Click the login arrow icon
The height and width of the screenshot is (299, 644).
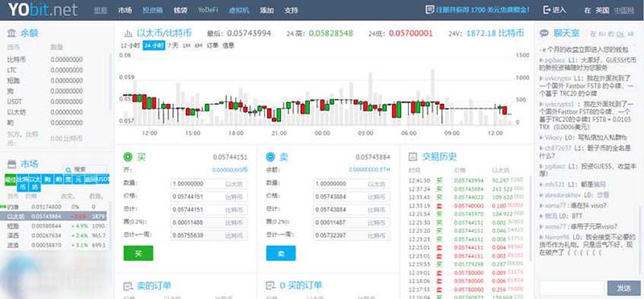pyautogui.click(x=547, y=10)
